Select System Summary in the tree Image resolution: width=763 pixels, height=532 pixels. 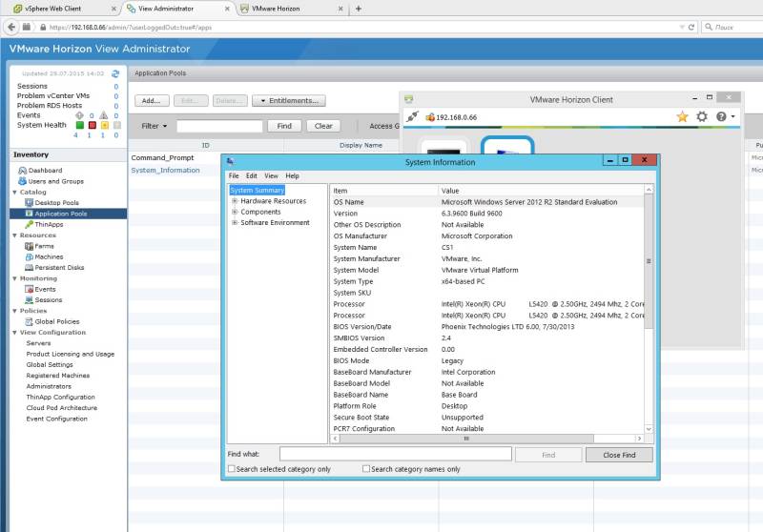point(257,190)
